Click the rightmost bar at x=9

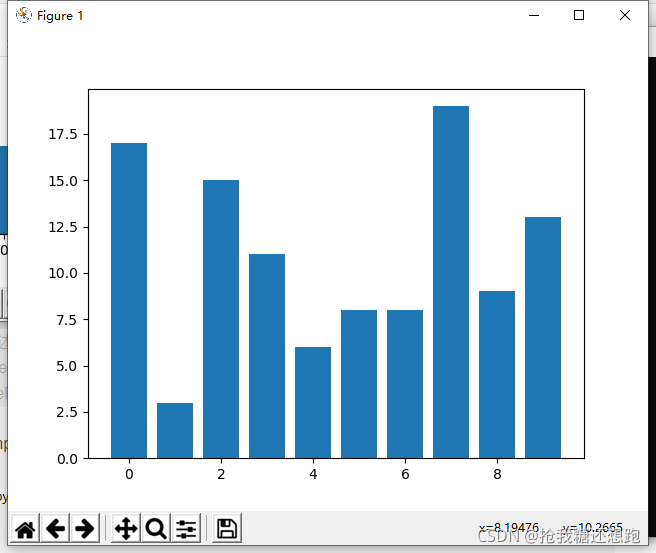543,338
